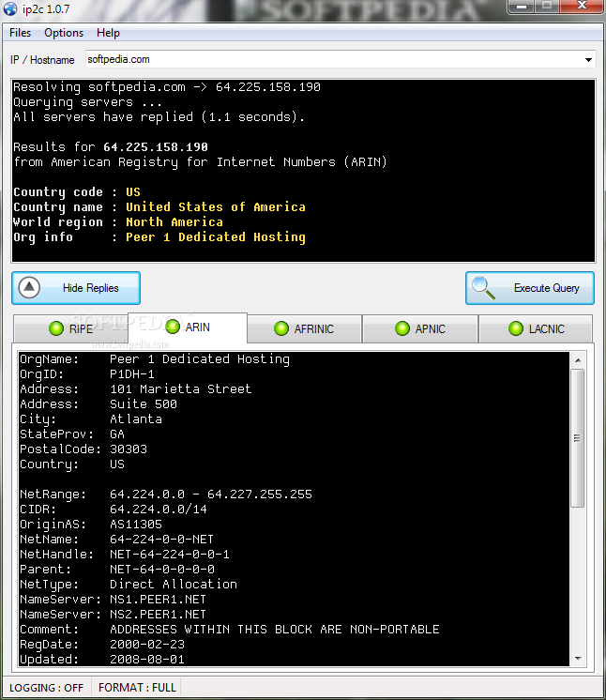The width and height of the screenshot is (606, 700).
Task: Click the NetHandle value NET-64-224-0-0-1
Action: 170,554
